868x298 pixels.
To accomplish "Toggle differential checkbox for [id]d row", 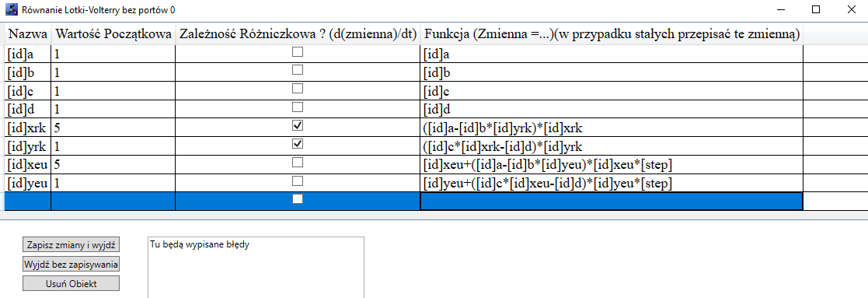I will coord(298,107).
